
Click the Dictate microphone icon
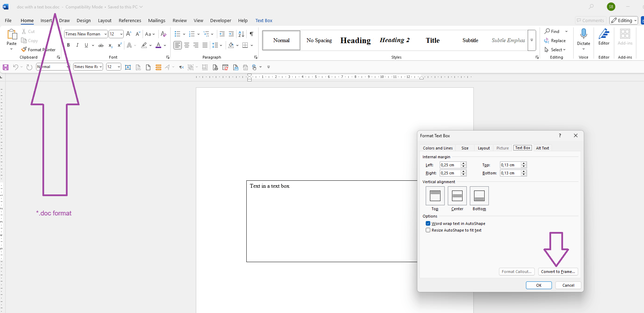tap(584, 34)
